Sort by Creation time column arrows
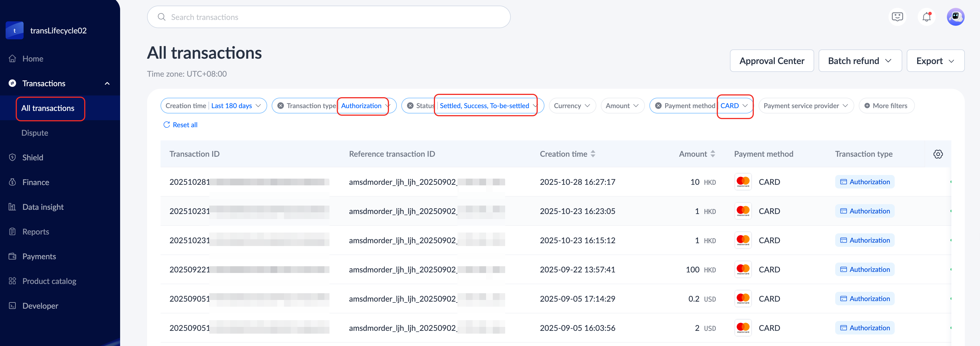Screen dimensions: 980x346 point(593,154)
